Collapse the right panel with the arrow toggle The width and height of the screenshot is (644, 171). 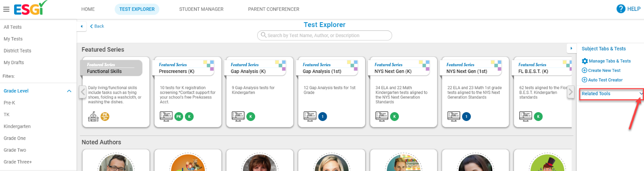click(571, 48)
